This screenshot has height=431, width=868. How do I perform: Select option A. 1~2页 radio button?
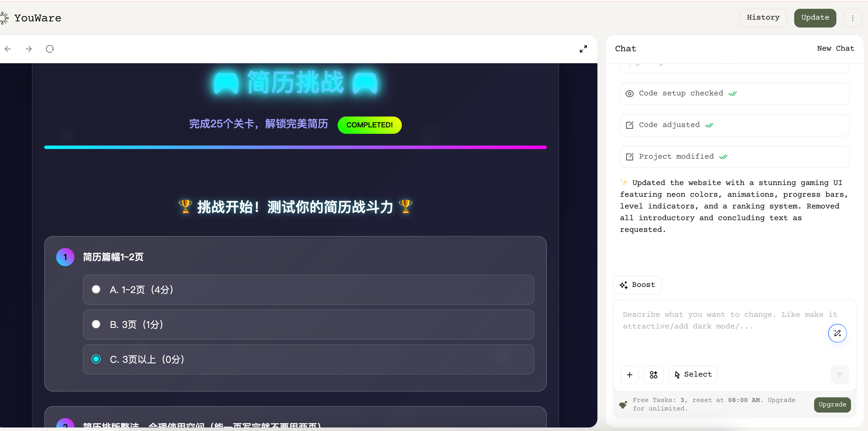click(96, 290)
